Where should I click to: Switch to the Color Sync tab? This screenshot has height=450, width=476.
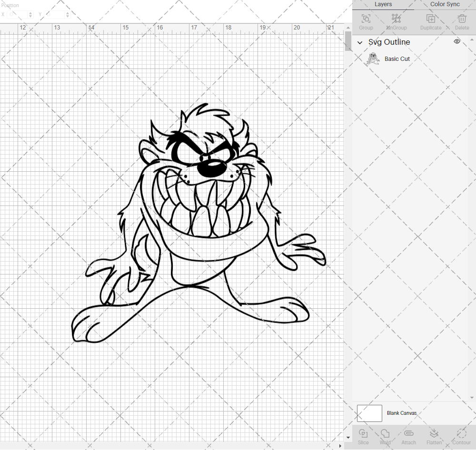pyautogui.click(x=445, y=4)
